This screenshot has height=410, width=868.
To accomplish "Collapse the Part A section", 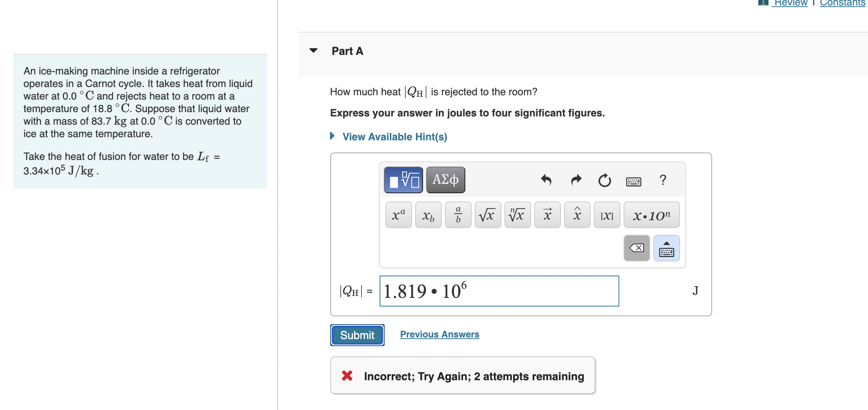I will pyautogui.click(x=313, y=51).
